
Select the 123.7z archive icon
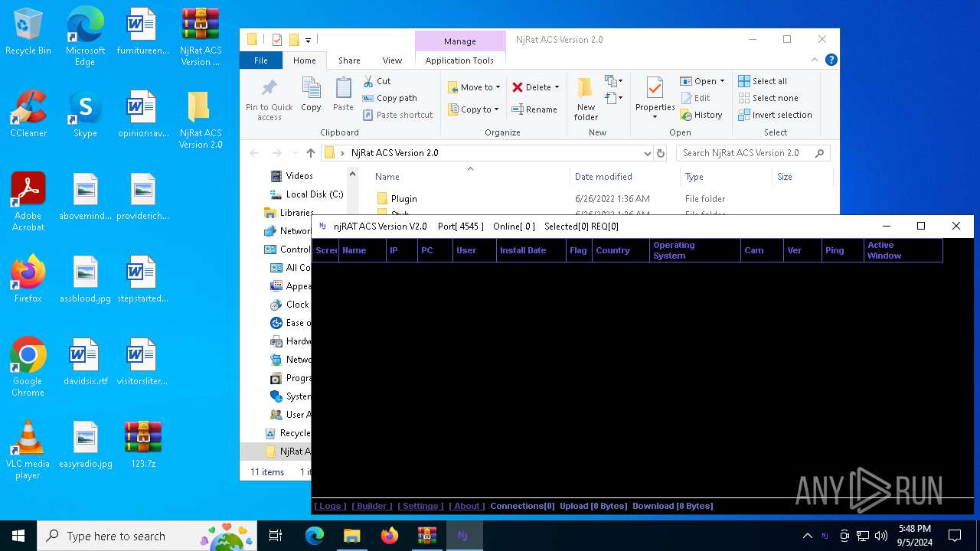point(142,445)
